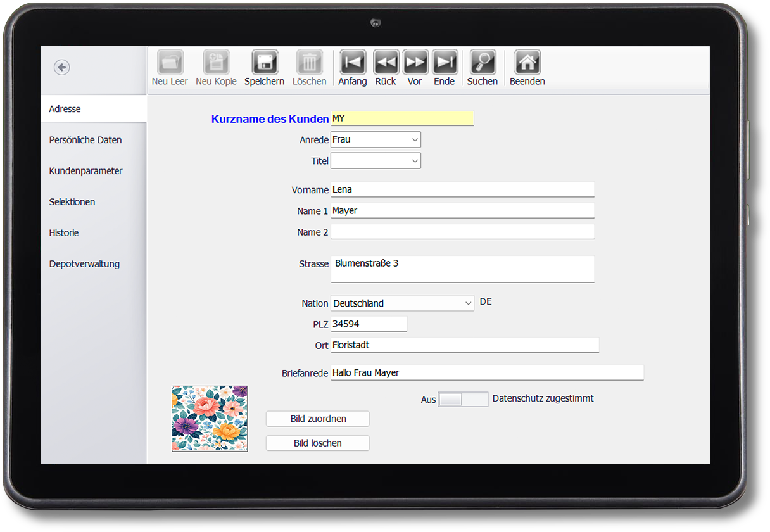Click the Beenden home icon
The image size is (770, 532).
click(527, 63)
